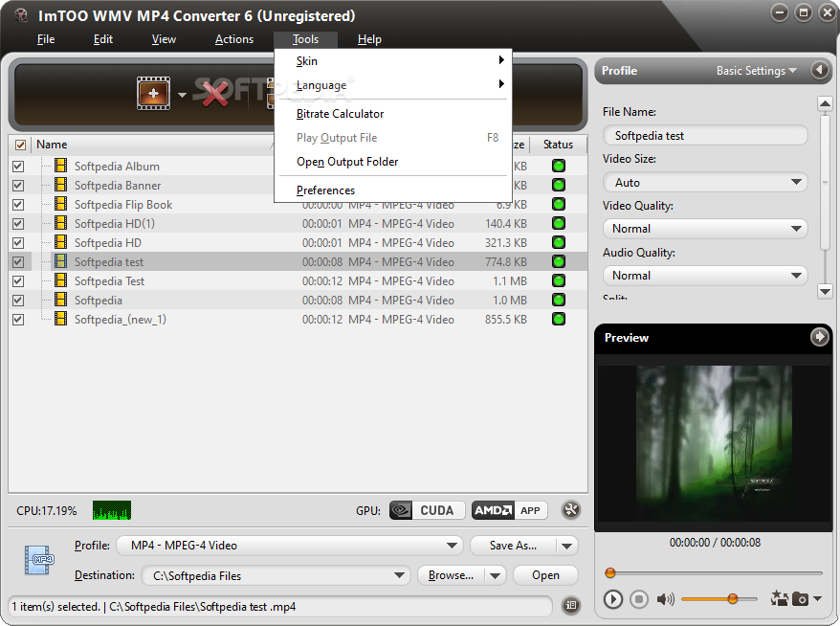This screenshot has width=840, height=626.
Task: Collapse the Profile panel with arrow button
Action: pyautogui.click(x=820, y=70)
